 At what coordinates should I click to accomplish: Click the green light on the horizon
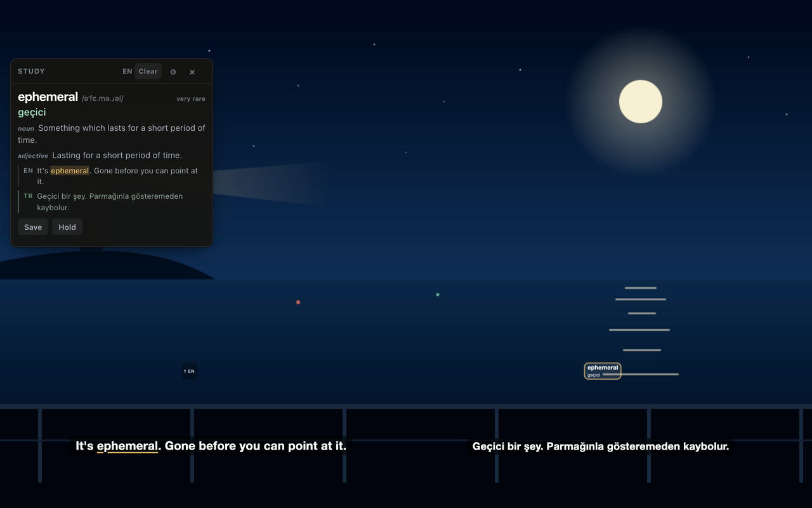click(x=438, y=295)
